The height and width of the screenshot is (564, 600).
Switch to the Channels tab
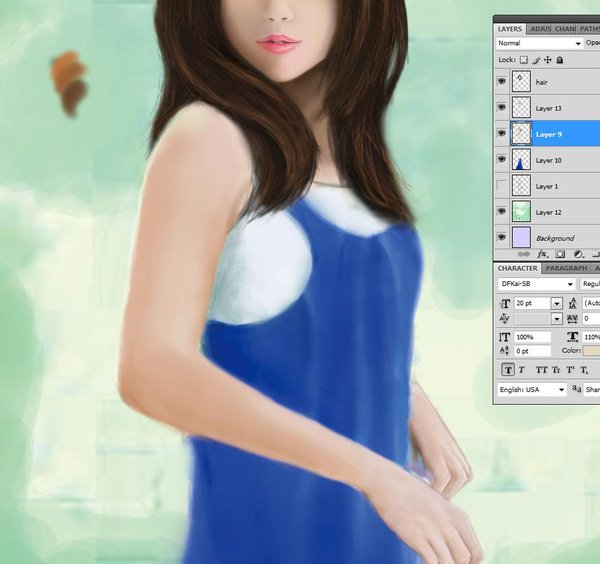tap(565, 29)
